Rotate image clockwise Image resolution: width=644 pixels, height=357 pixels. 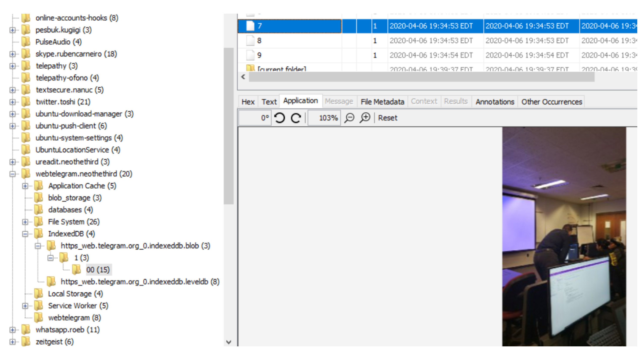296,118
